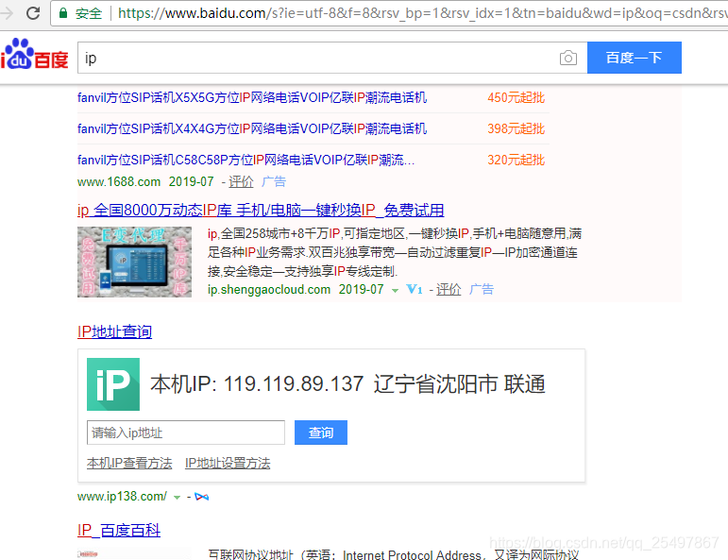Image resolution: width=728 pixels, height=560 pixels.
Task: Click the 本机IP: 119.119.89.137 text
Action: [x=257, y=384]
